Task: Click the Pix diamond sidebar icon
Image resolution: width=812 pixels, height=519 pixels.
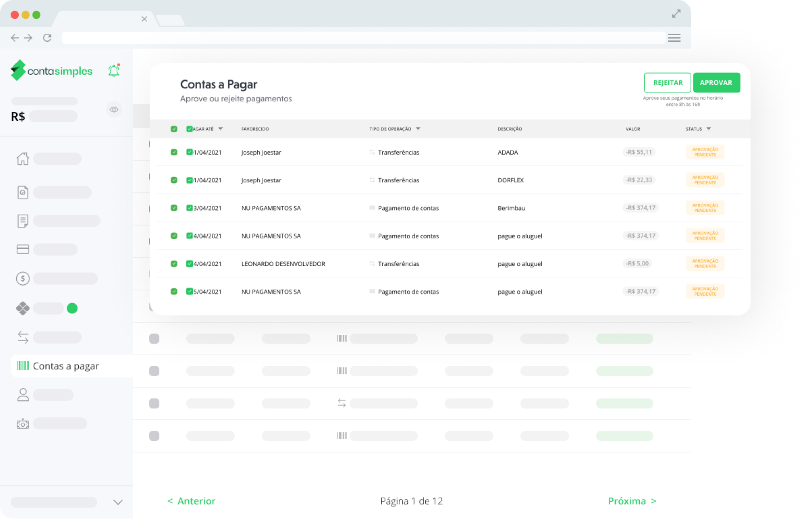Action: [23, 308]
